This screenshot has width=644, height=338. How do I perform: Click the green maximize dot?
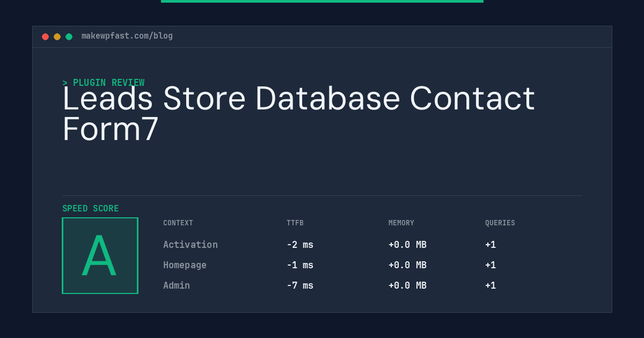pyautogui.click(x=69, y=36)
